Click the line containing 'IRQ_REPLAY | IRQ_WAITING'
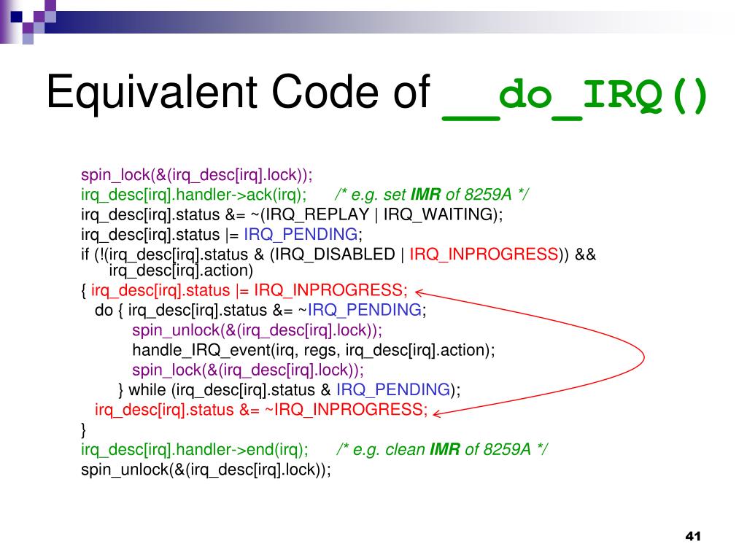 coord(292,215)
